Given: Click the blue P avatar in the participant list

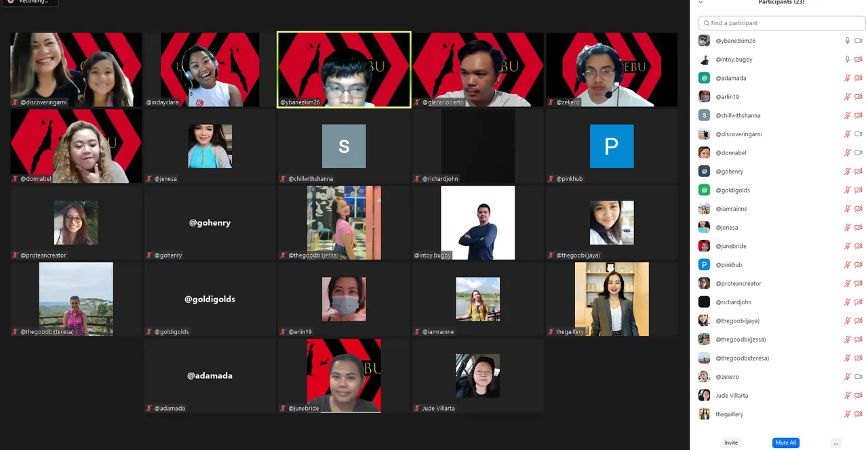Looking at the screenshot, I should (705, 264).
